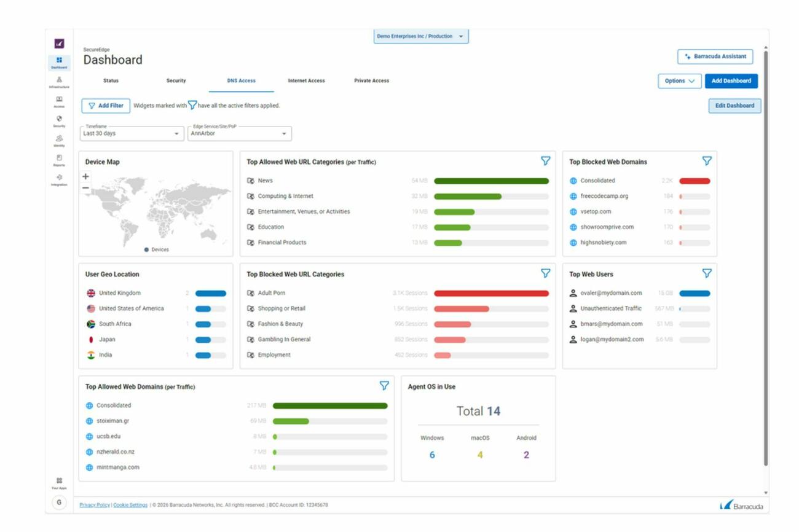Click the Security shield sidebar icon

tap(59, 120)
